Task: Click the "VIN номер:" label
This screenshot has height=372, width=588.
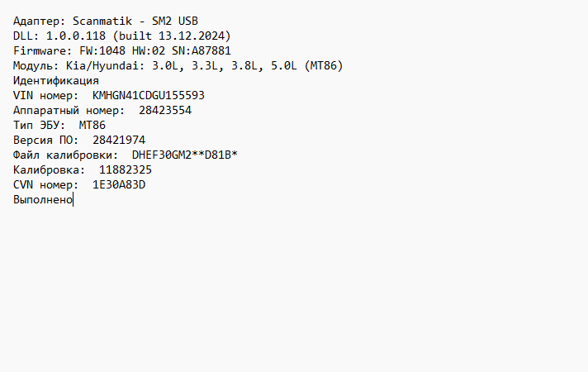Action: pyautogui.click(x=46, y=95)
